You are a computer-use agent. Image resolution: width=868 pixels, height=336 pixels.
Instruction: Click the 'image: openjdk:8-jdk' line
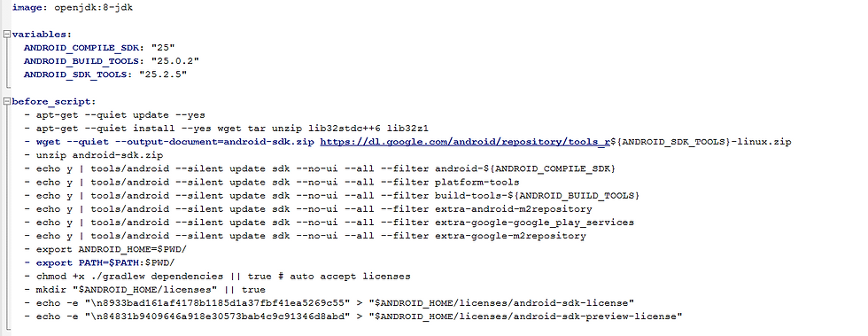(x=73, y=8)
